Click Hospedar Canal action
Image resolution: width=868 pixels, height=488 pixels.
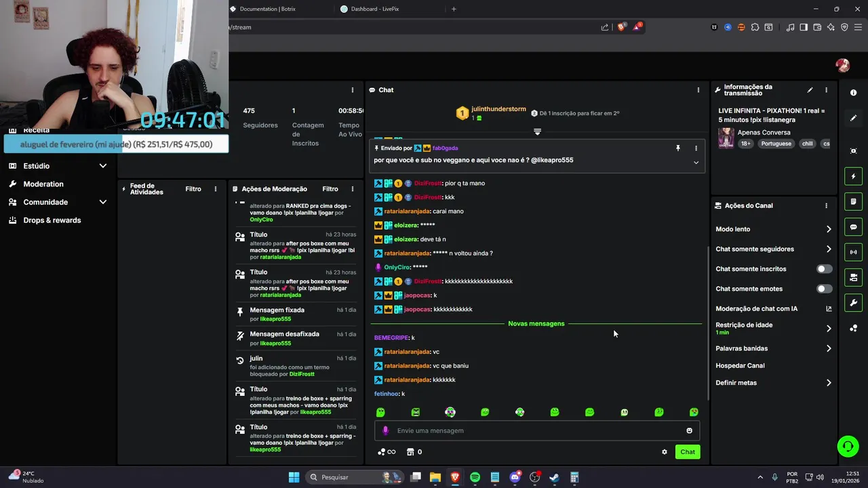tap(740, 365)
